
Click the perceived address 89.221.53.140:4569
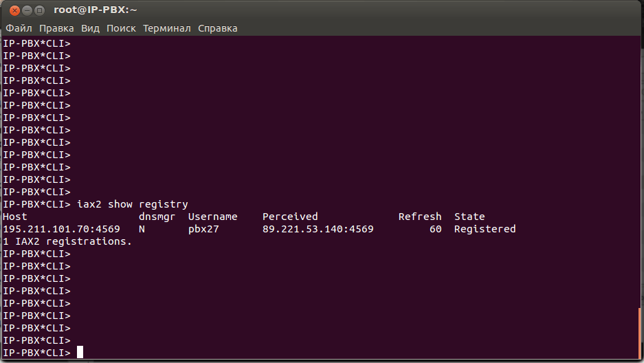pyautogui.click(x=318, y=229)
